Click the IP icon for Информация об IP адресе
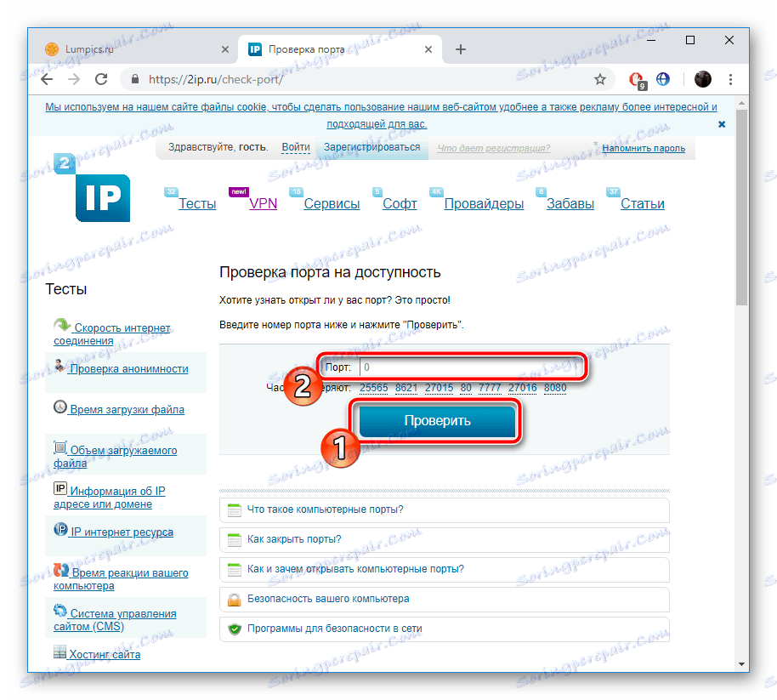 click(60, 487)
